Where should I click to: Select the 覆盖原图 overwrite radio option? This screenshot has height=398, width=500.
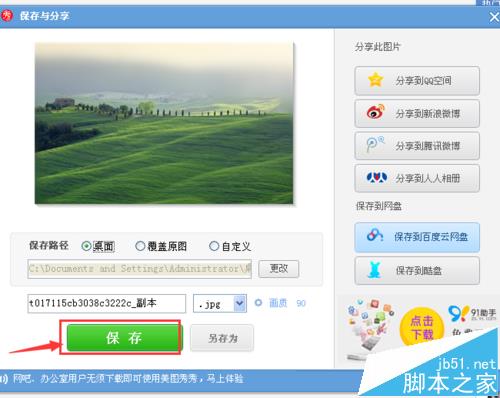[x=140, y=246]
